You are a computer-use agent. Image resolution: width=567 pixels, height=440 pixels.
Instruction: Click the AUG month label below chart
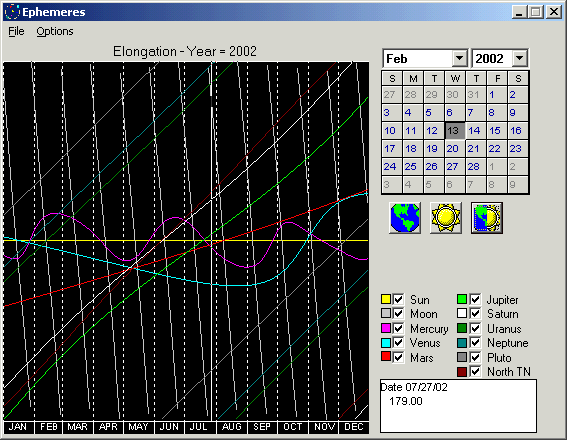click(232, 427)
